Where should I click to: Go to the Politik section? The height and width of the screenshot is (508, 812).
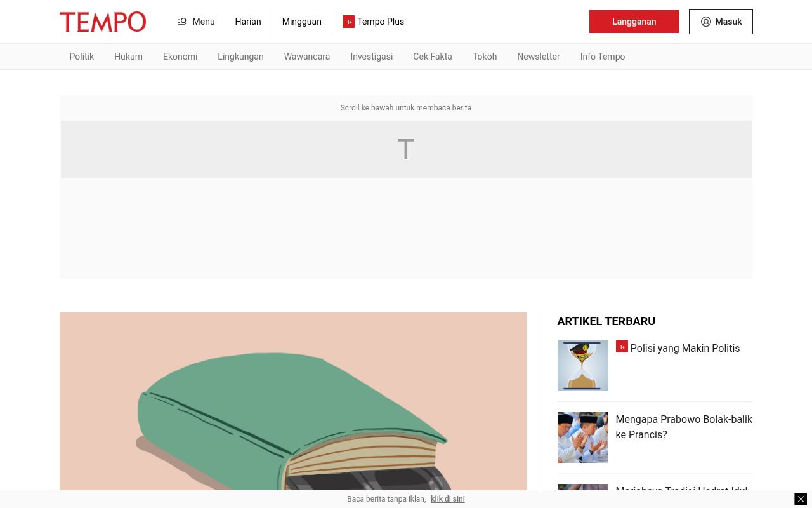(x=82, y=57)
